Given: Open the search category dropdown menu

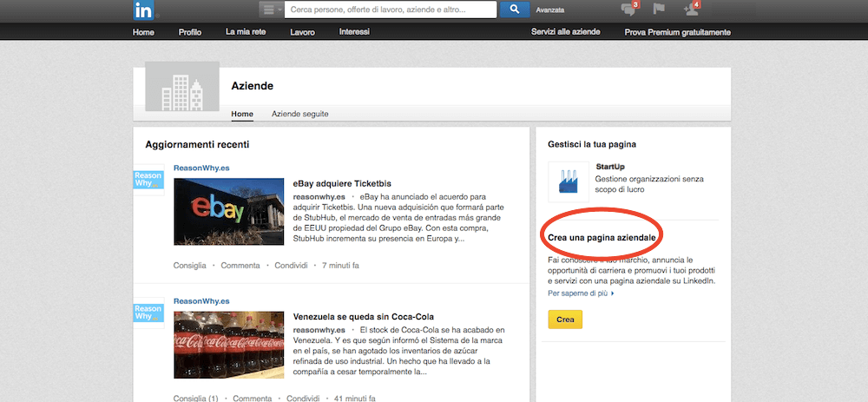Looking at the screenshot, I should pyautogui.click(x=271, y=10).
